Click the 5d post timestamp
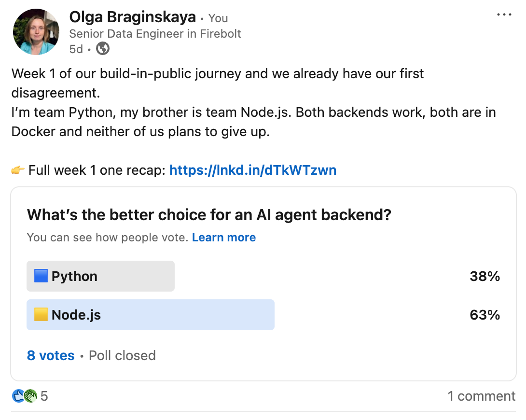 (76, 49)
